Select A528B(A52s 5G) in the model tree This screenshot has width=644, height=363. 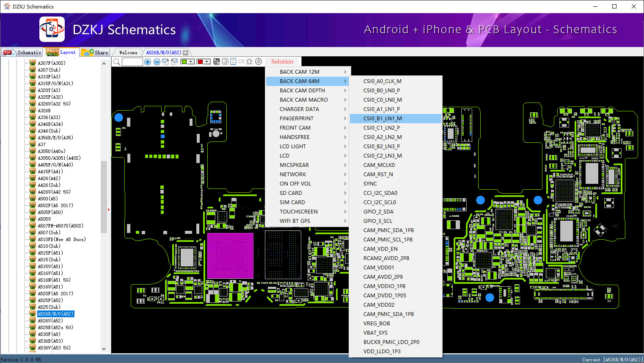pyautogui.click(x=55, y=327)
